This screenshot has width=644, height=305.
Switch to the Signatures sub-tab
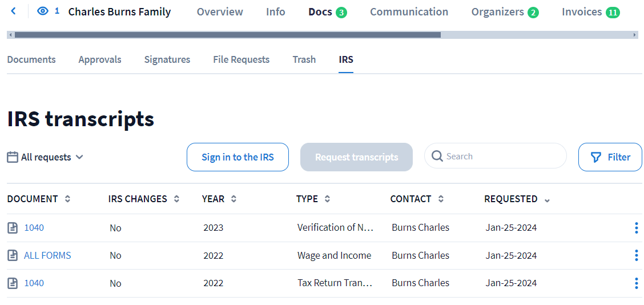tap(167, 59)
